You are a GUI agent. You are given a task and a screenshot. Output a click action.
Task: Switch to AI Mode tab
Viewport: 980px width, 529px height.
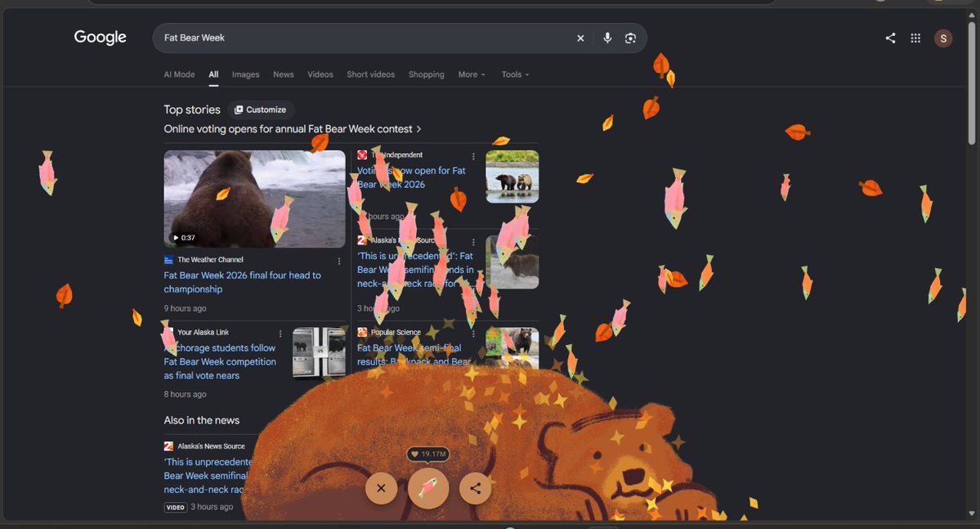179,74
